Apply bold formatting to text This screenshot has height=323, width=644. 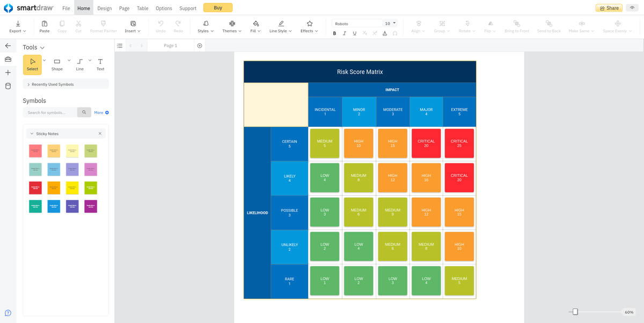click(334, 33)
